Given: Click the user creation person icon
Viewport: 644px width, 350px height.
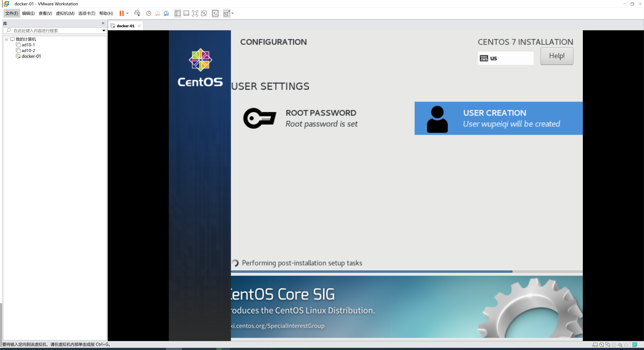Looking at the screenshot, I should click(x=437, y=119).
